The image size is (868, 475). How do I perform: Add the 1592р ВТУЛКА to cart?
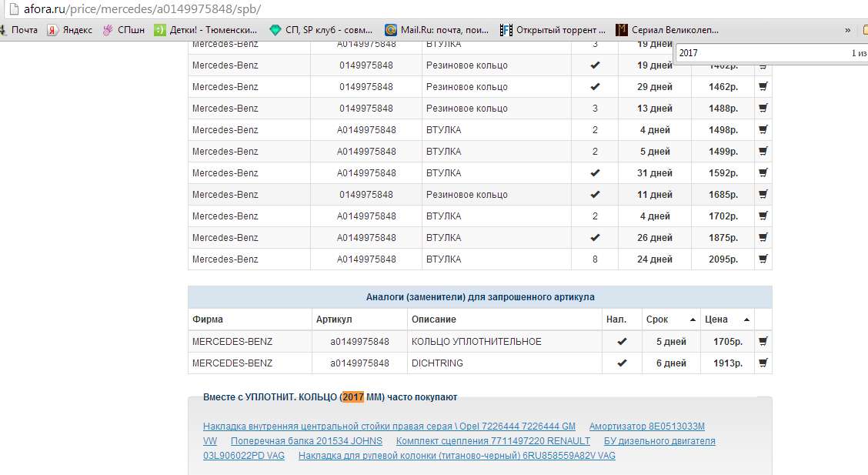(x=763, y=172)
